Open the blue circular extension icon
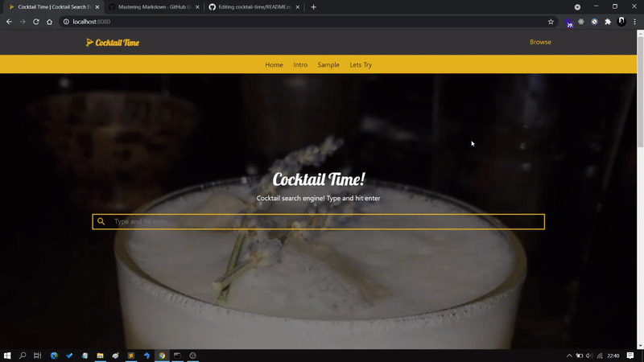Image resolution: width=644 pixels, height=362 pixels. 594,22
